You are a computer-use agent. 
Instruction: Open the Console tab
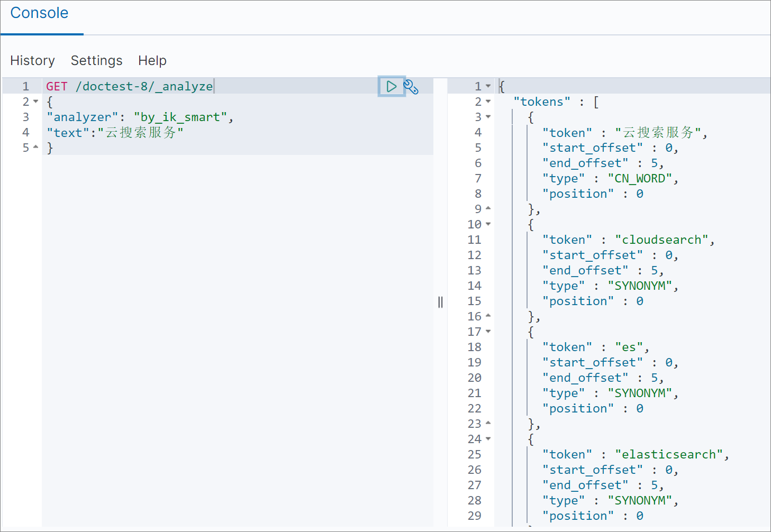point(40,13)
